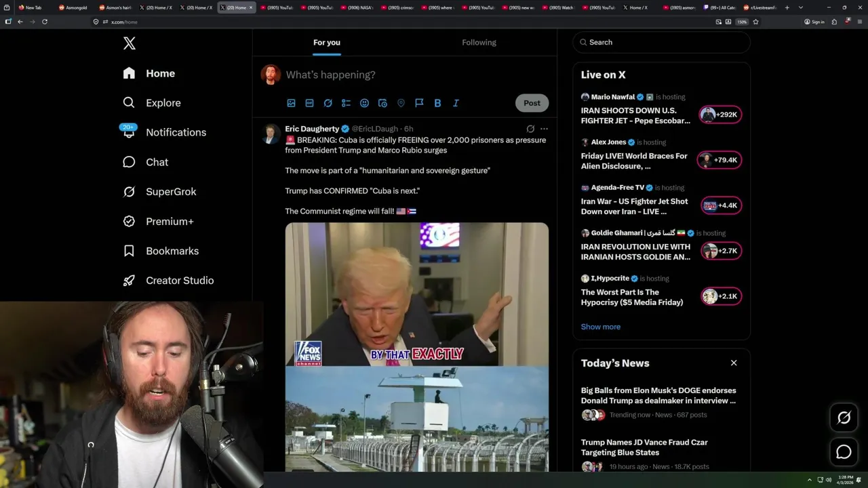Bookmark this page with star icon

(x=755, y=22)
